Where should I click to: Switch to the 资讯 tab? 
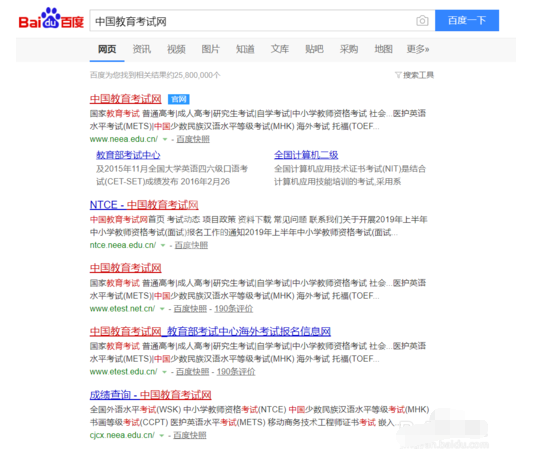(x=141, y=49)
